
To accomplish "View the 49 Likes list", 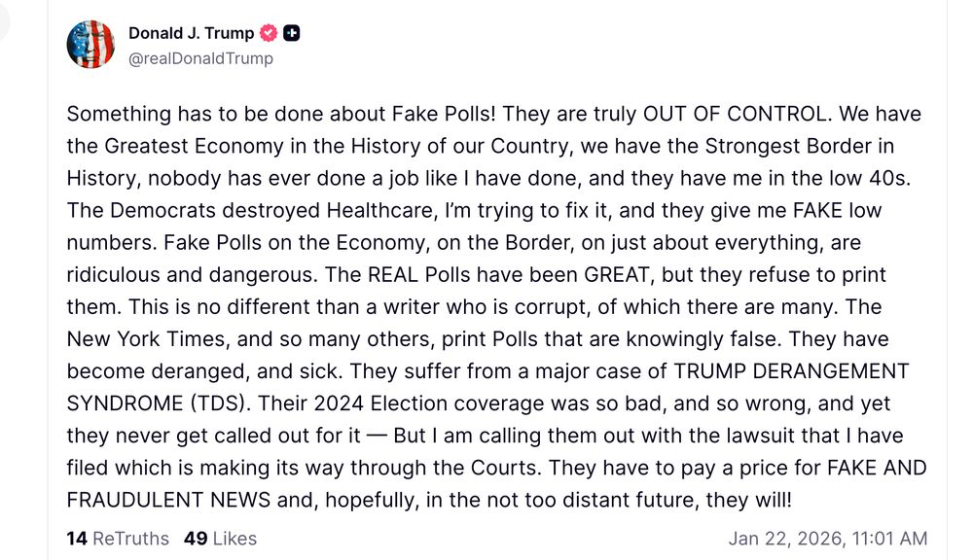I will tap(220, 538).
